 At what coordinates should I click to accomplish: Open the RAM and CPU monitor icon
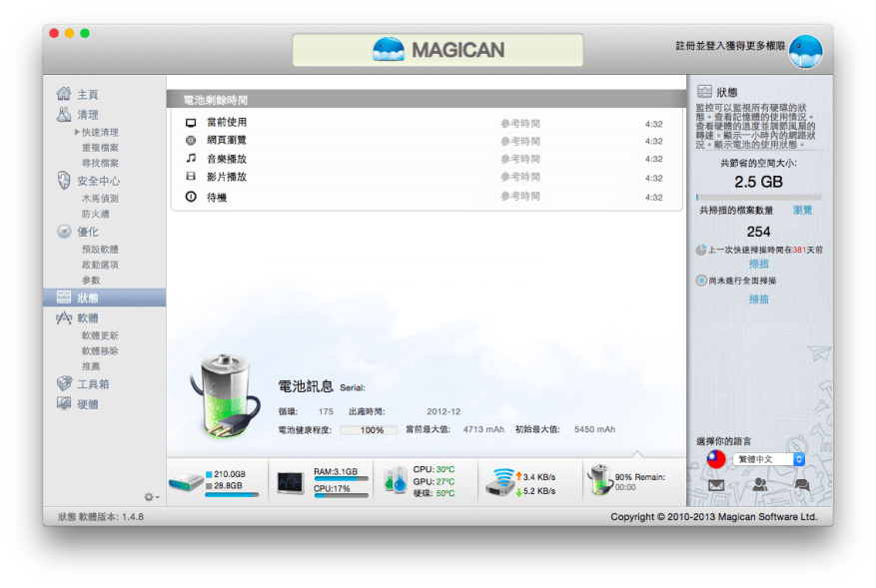(292, 482)
